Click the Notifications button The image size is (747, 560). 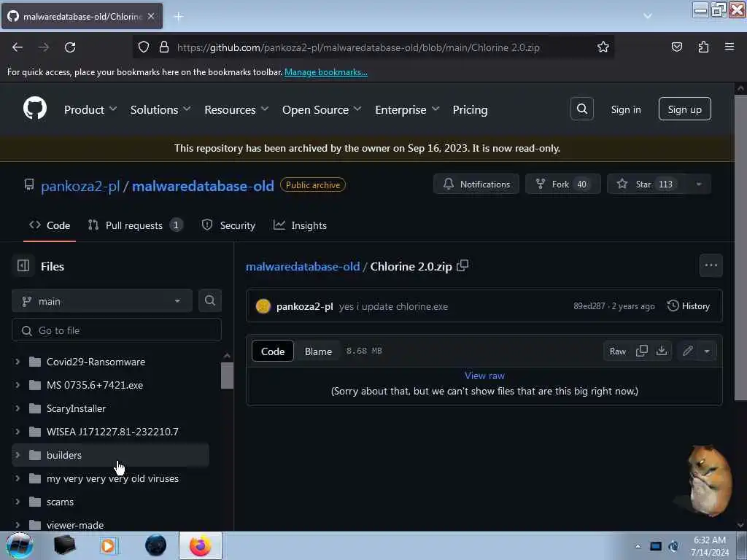click(476, 184)
